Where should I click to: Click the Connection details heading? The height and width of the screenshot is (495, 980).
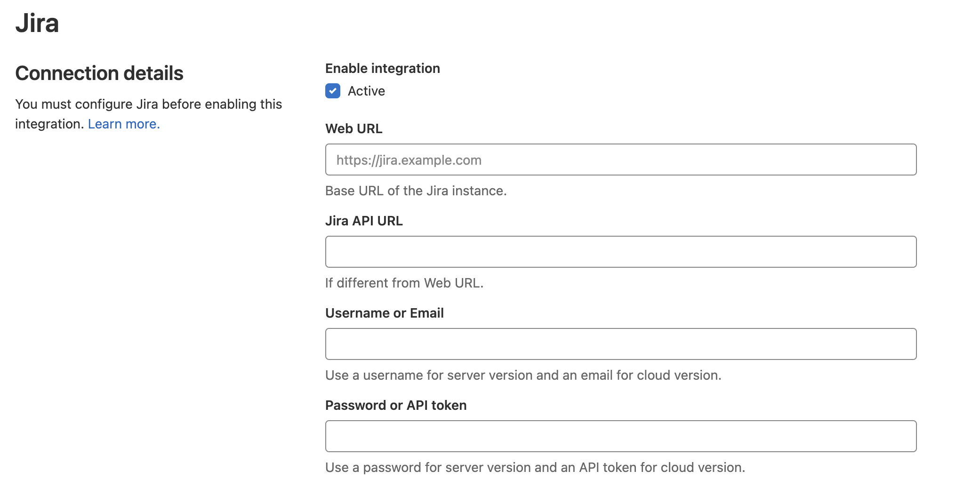pyautogui.click(x=99, y=73)
